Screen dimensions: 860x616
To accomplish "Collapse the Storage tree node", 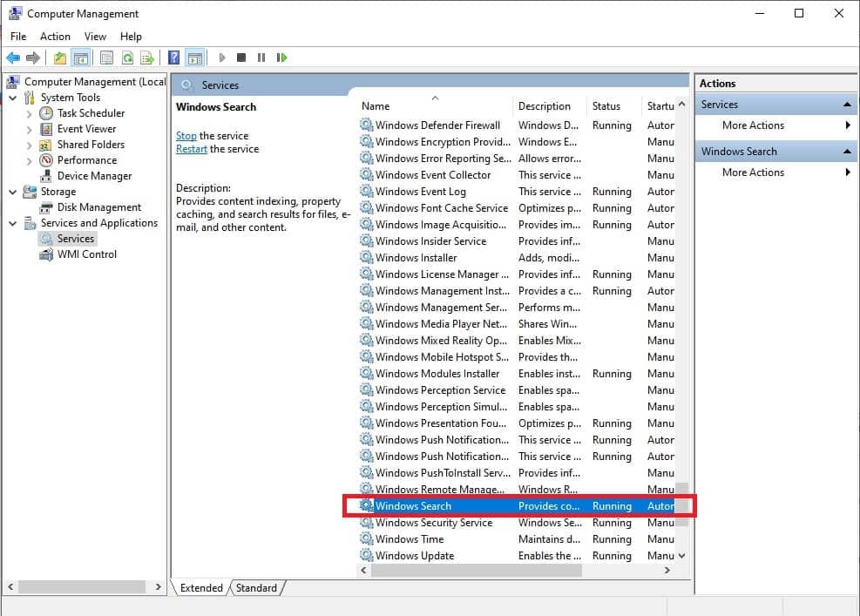I will (12, 192).
